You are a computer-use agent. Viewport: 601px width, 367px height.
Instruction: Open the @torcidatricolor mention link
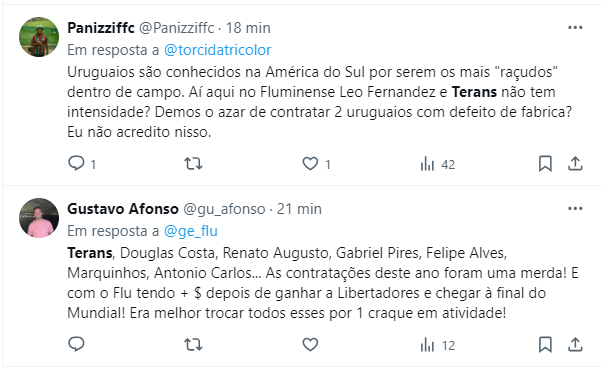click(217, 50)
